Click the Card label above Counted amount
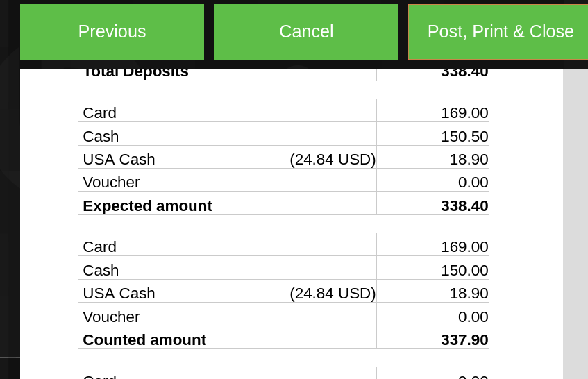This screenshot has height=379, width=588. click(99, 246)
